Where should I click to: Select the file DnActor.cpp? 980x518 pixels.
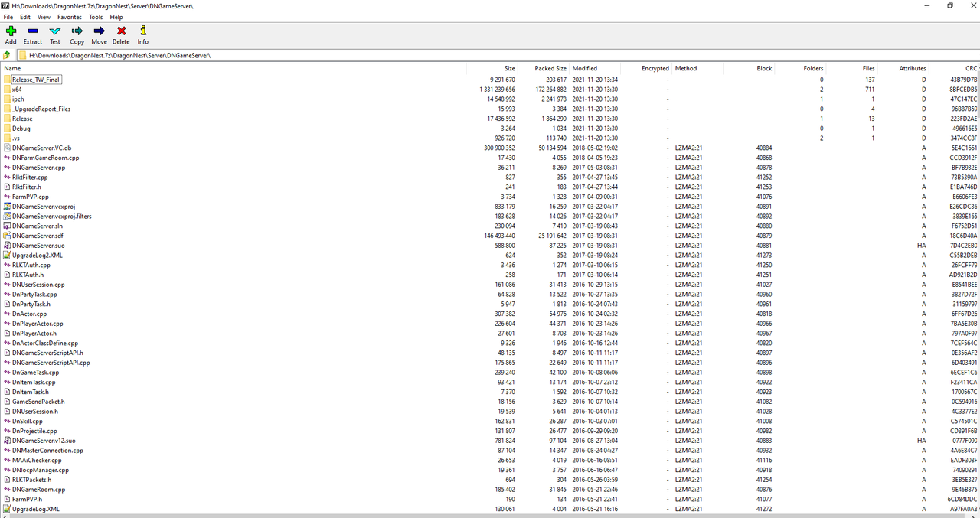tap(29, 314)
